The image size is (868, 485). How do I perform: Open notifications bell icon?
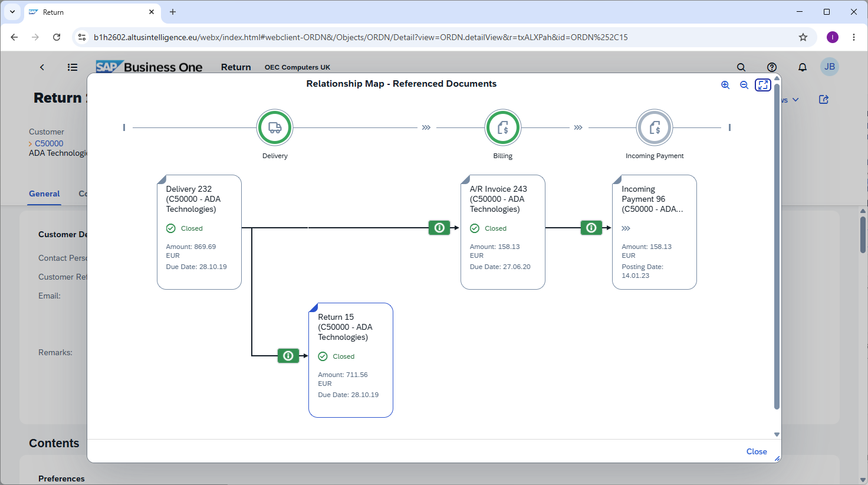coord(803,67)
